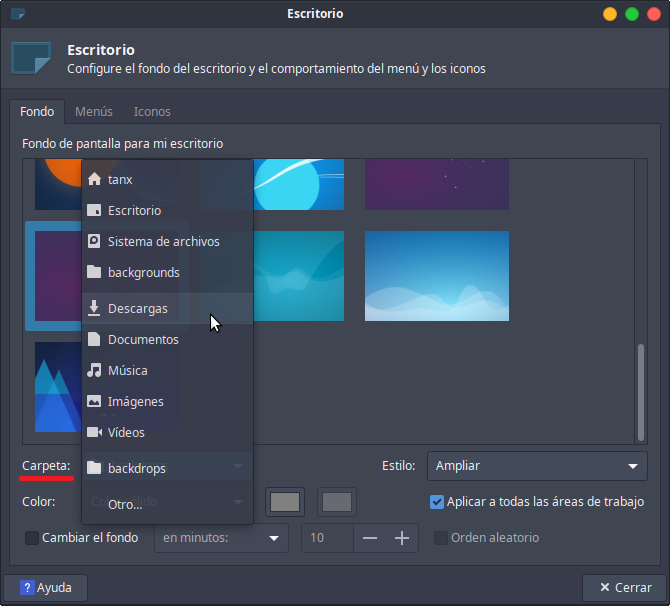Select backdrops in the folder list
This screenshot has height=606, width=670.
click(137, 468)
